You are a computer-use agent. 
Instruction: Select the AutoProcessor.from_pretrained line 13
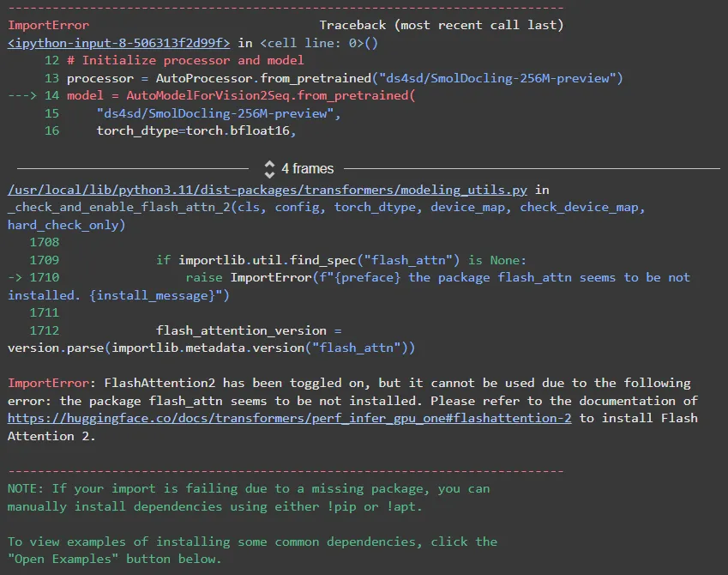coord(343,78)
